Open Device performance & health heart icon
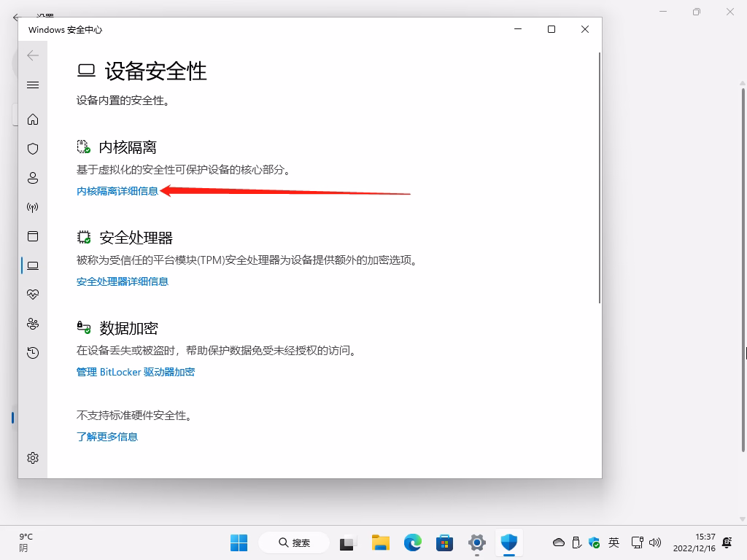 [x=32, y=294]
